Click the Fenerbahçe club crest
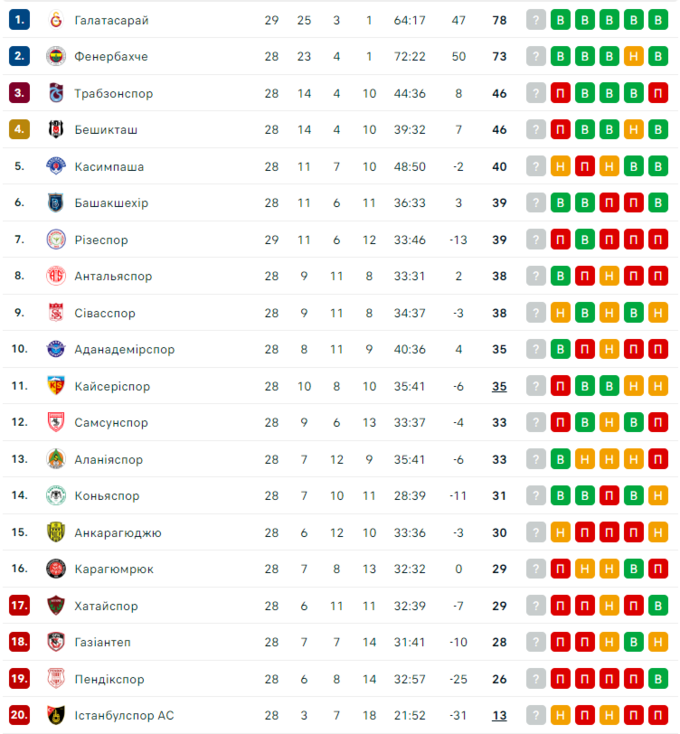 pyautogui.click(x=55, y=57)
